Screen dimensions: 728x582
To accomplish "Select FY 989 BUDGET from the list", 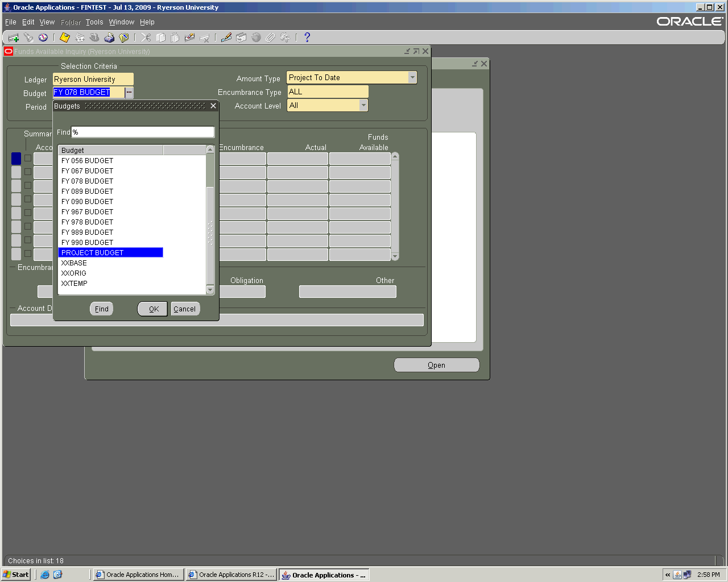I will (87, 232).
